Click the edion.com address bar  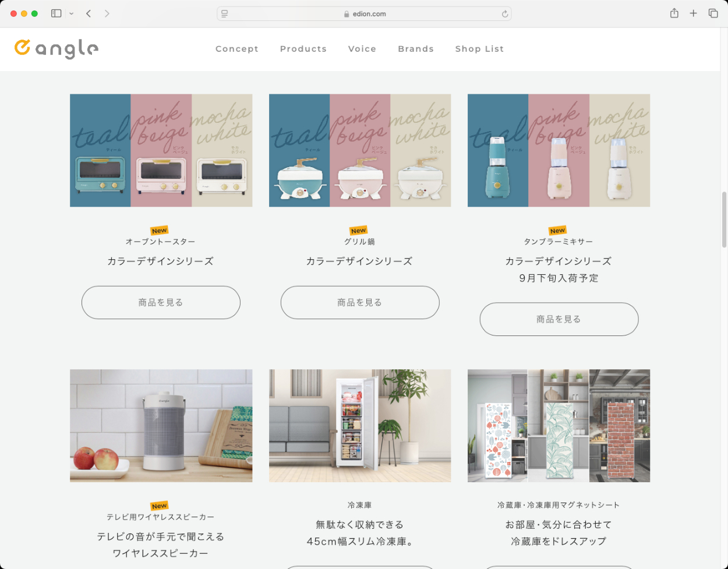click(x=364, y=14)
